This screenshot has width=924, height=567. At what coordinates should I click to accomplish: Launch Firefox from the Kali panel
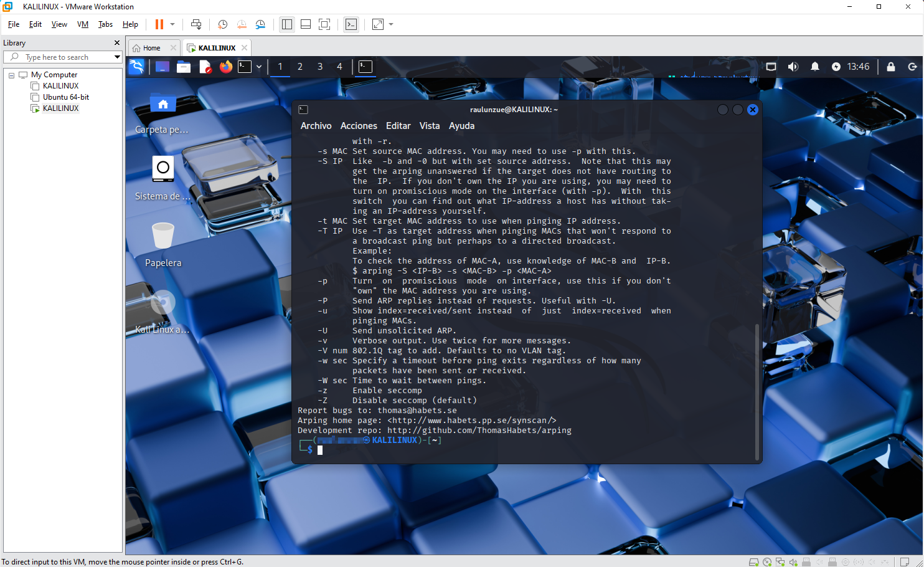click(x=225, y=67)
